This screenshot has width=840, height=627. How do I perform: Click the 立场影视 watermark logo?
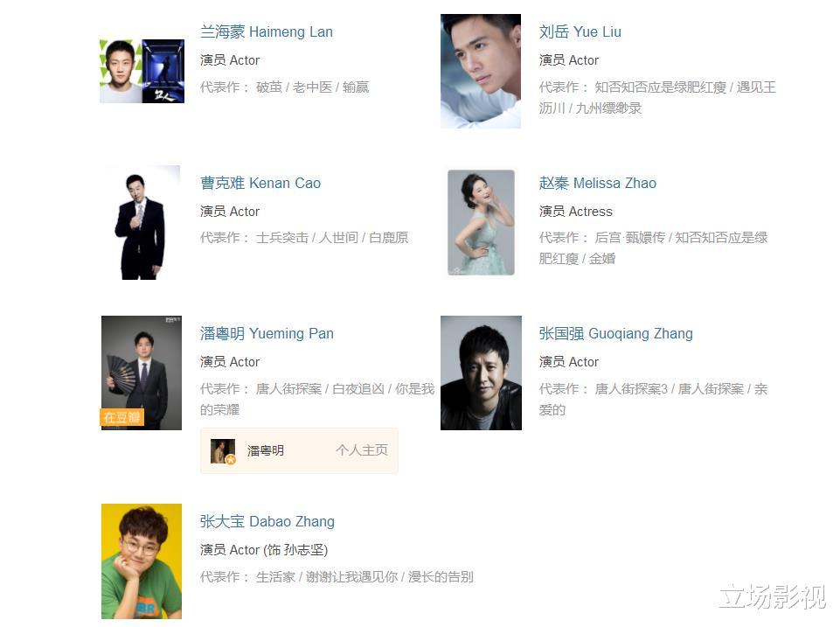772,596
